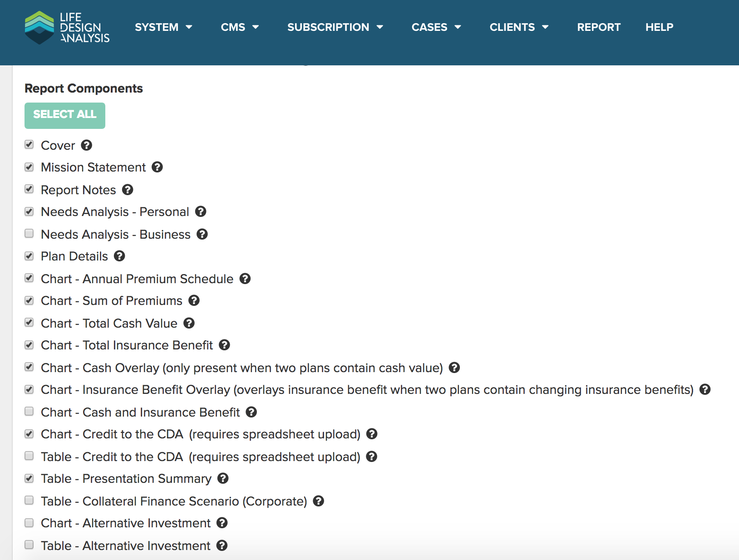
Task: Uncheck Table - Presentation Summary checkbox
Action: pos(29,478)
